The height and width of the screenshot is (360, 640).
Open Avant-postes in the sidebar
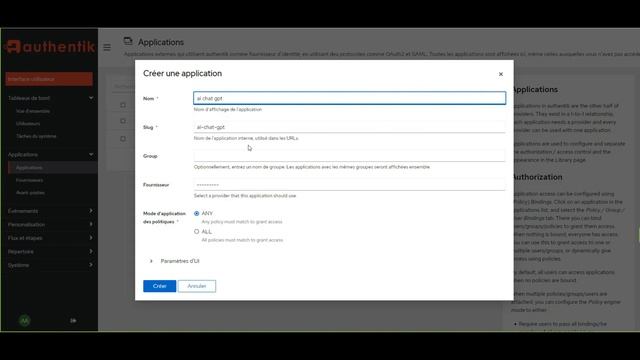pos(30,193)
